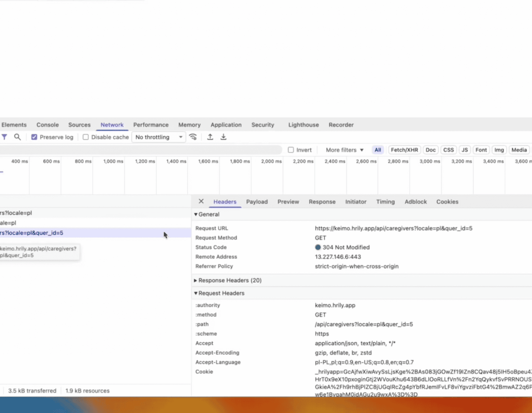View the Response detail tab

pyautogui.click(x=322, y=202)
